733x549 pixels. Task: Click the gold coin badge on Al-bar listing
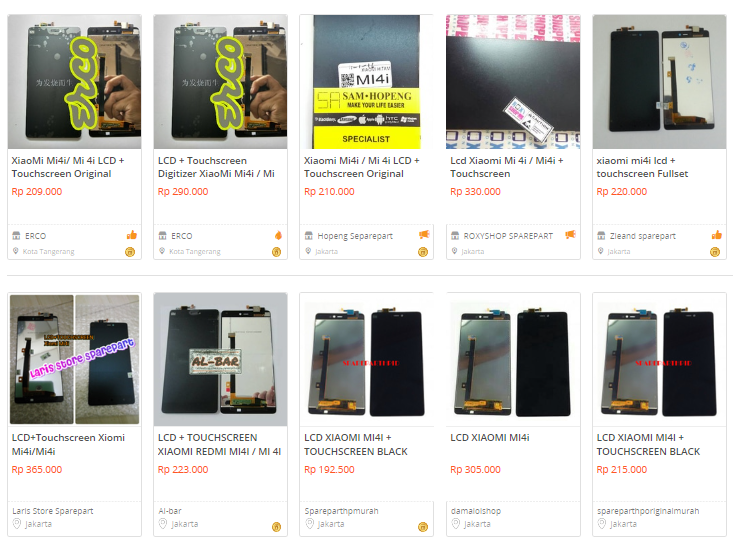pos(277,527)
